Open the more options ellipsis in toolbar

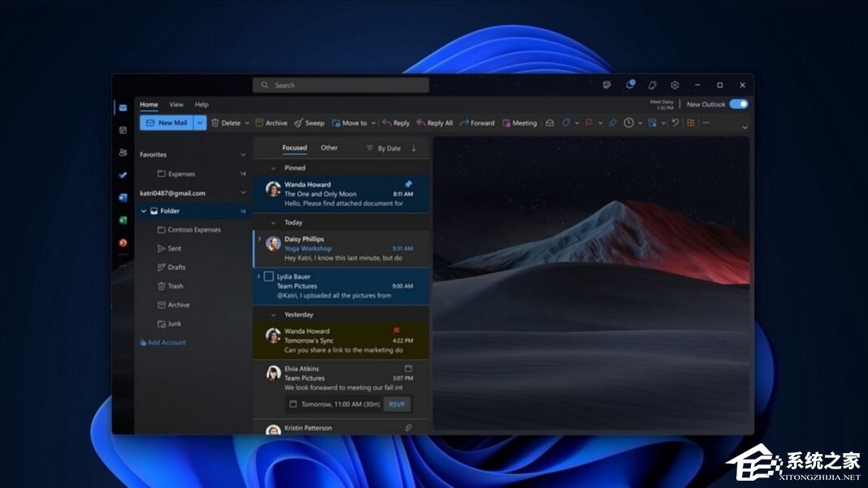[x=706, y=123]
